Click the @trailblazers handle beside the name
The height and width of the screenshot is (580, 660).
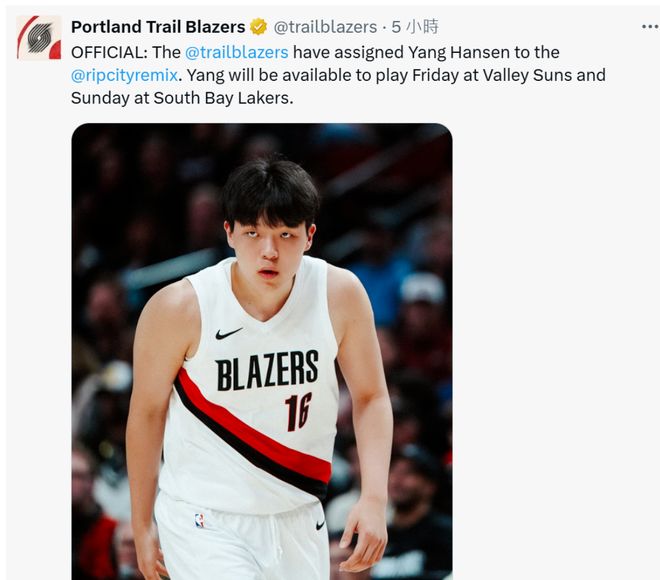tap(324, 27)
